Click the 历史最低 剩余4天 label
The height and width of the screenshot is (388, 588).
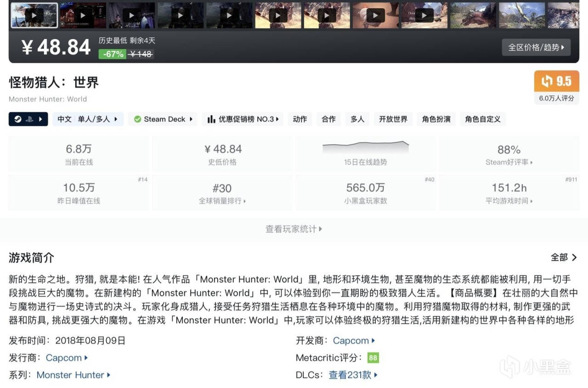[x=127, y=40]
